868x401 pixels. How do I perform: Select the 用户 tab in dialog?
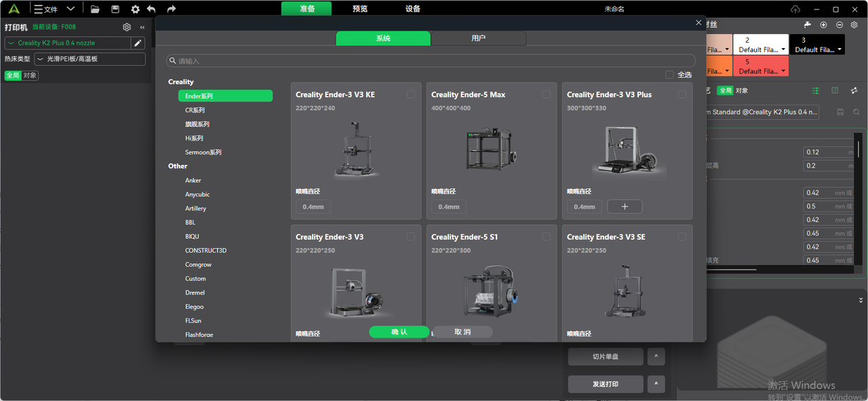coord(479,39)
